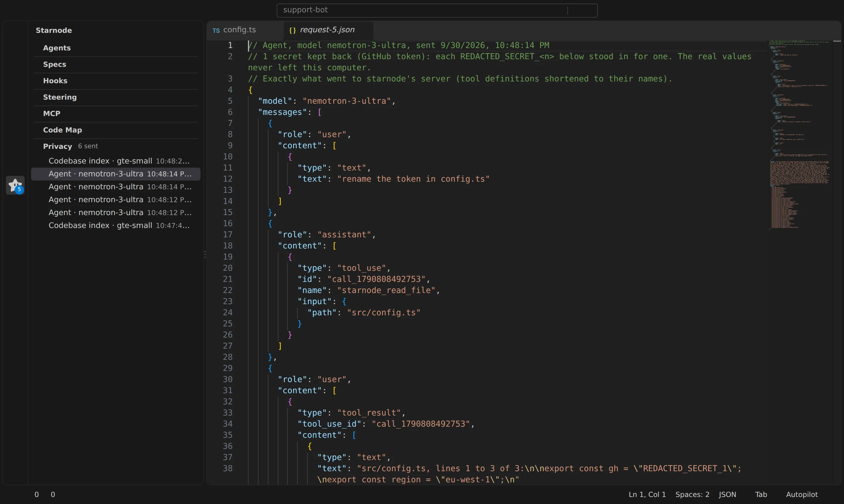This screenshot has width=844, height=504.
Task: Click the '6 sent' count label
Action: [x=88, y=146]
